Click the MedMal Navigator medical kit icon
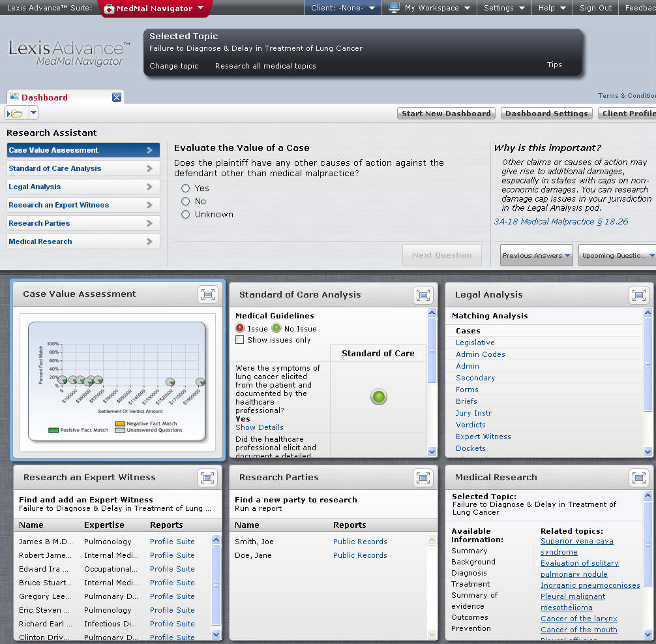The width and height of the screenshot is (656, 644). pyautogui.click(x=109, y=8)
